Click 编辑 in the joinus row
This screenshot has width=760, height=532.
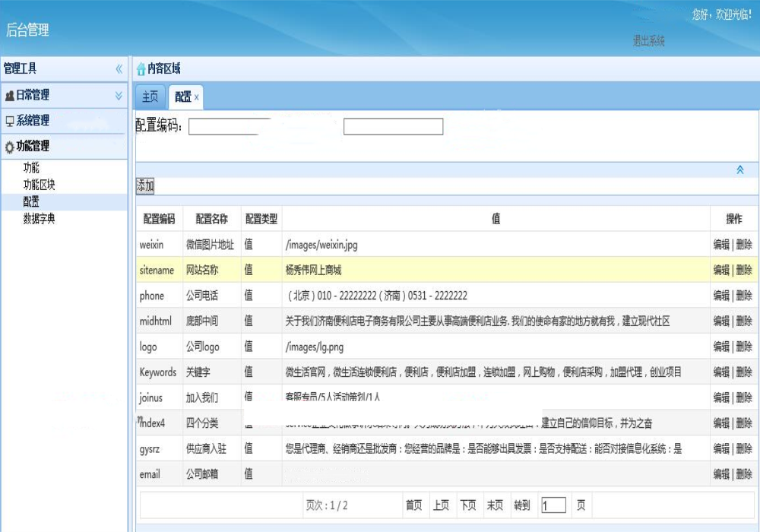[x=721, y=397]
